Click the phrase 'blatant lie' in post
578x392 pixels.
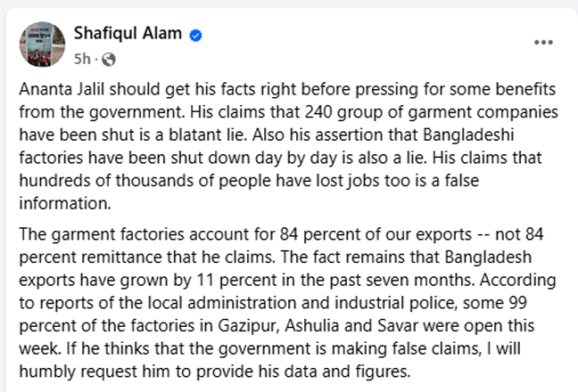point(207,135)
